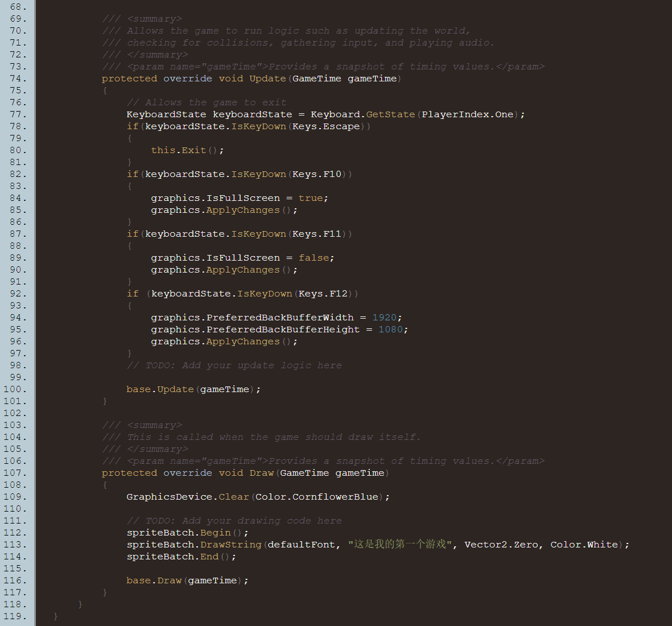The image size is (672, 626).
Task: Click the 'false' value on line 89
Action: 314,258
